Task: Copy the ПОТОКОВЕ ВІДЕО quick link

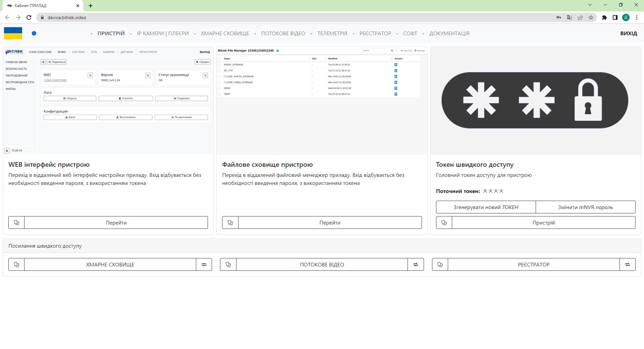Action: [x=228, y=264]
